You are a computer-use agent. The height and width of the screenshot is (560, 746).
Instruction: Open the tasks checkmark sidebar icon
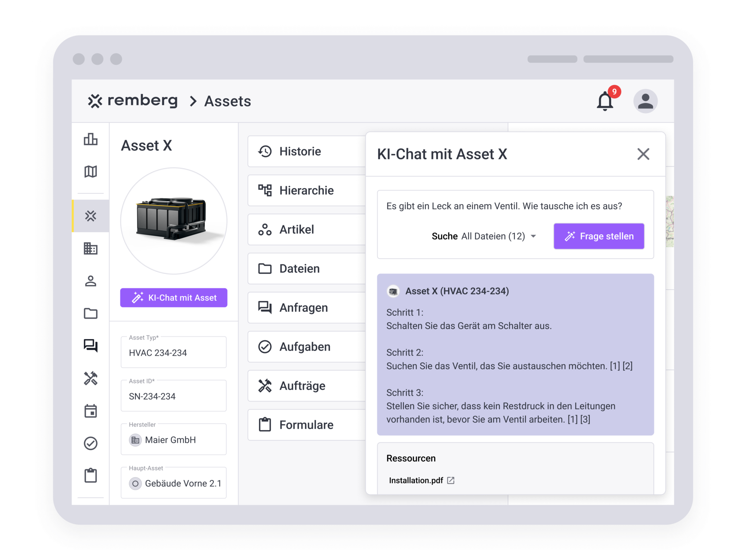[91, 443]
